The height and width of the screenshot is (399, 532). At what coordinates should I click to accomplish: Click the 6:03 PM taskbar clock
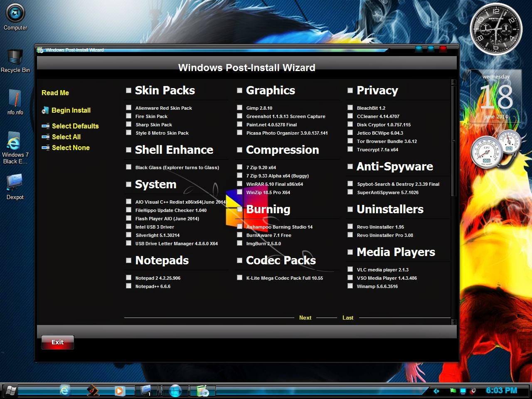coord(501,391)
